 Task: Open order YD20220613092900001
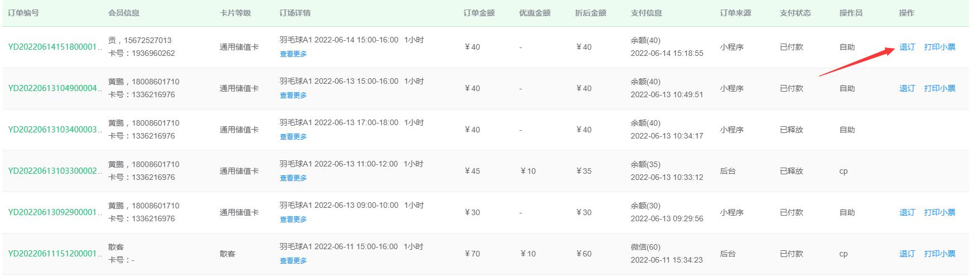(x=55, y=213)
